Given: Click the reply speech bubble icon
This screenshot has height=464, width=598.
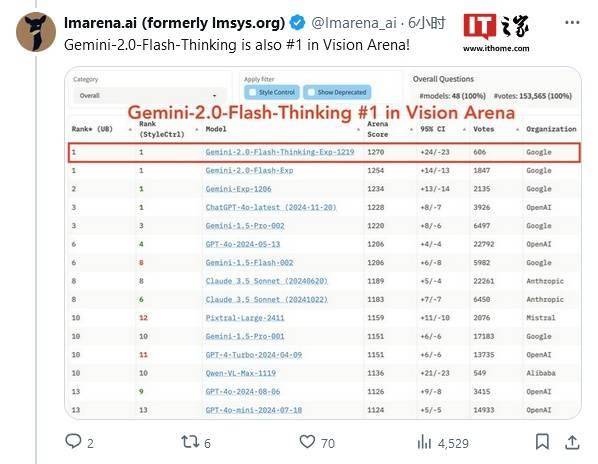Looking at the screenshot, I should point(73,441).
